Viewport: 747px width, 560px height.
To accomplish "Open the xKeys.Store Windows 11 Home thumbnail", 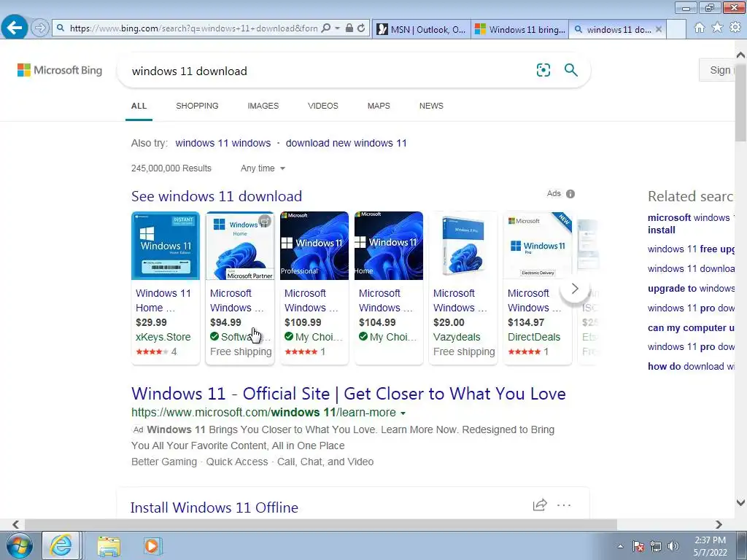I will [x=166, y=245].
